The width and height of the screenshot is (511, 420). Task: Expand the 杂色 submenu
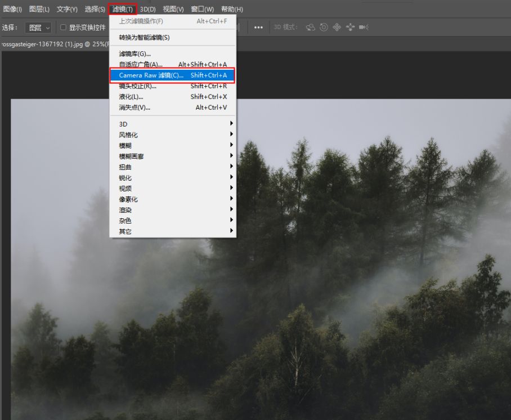click(172, 221)
